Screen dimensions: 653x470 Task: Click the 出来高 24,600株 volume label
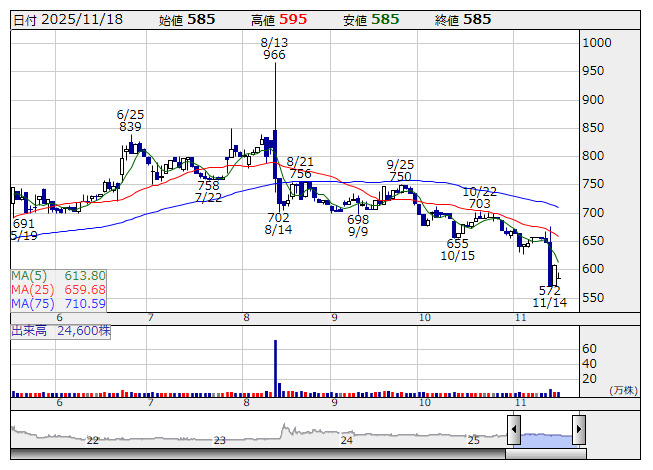point(61,331)
